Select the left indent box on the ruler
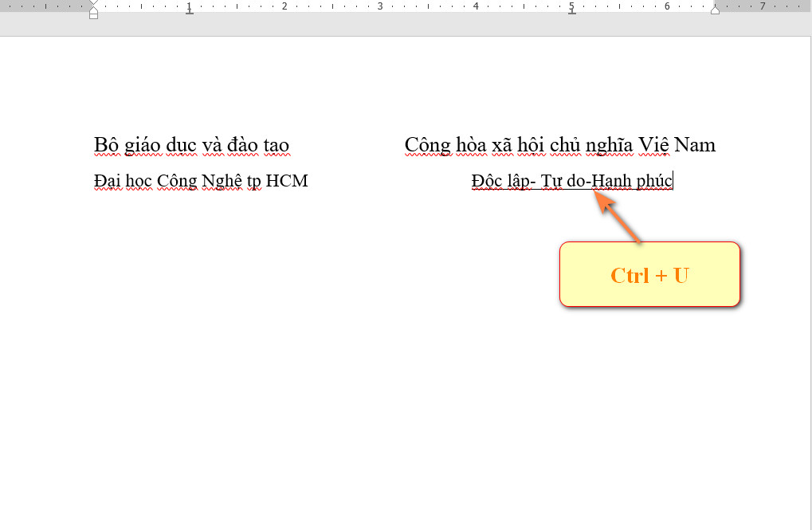This screenshot has width=812, height=530. [x=94, y=16]
